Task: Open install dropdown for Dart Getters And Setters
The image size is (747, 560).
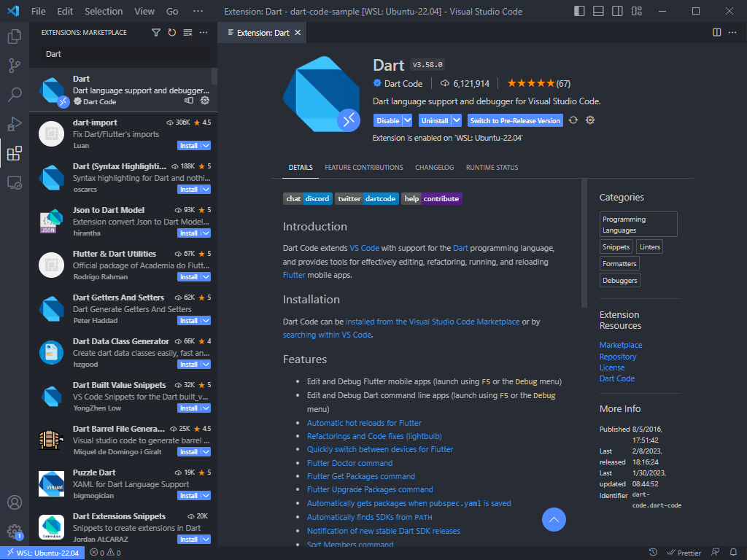Action: pyautogui.click(x=206, y=321)
